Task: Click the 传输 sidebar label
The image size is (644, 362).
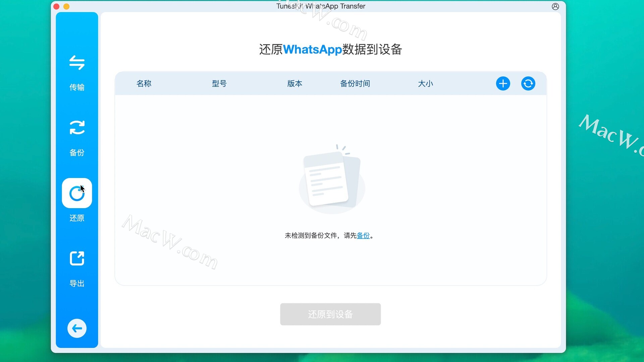Action: tap(77, 87)
